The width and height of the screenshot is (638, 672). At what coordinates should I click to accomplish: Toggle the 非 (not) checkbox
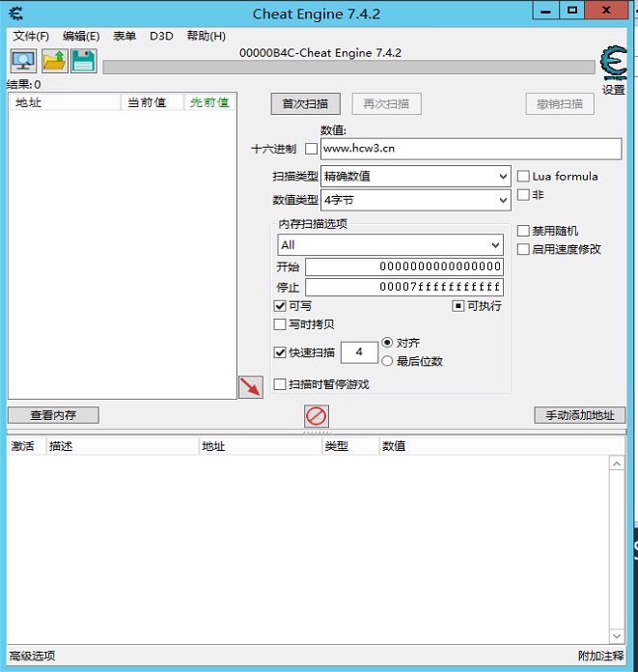(x=523, y=195)
